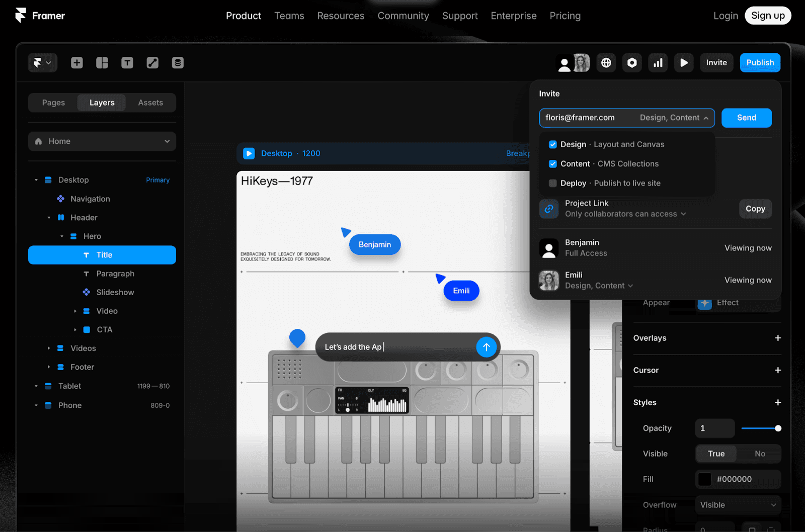Open the Home page dropdown
Image resolution: width=805 pixels, height=532 pixels.
[x=102, y=141]
